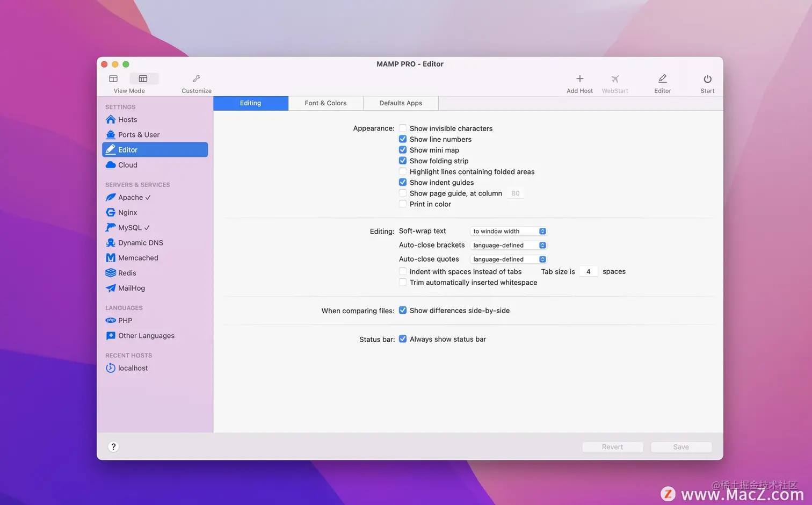Uncheck Show differences side-by-side

click(403, 310)
